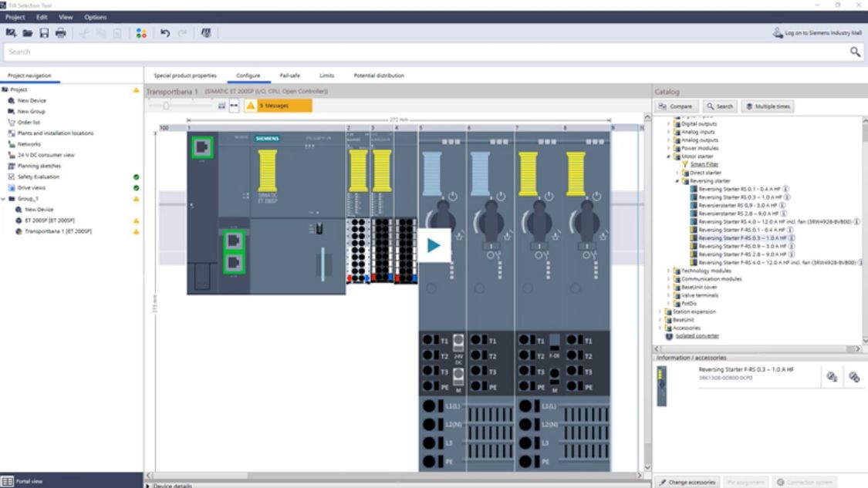Viewport: 868px width, 488px height.
Task: Open Drive views
Action: coord(31,187)
